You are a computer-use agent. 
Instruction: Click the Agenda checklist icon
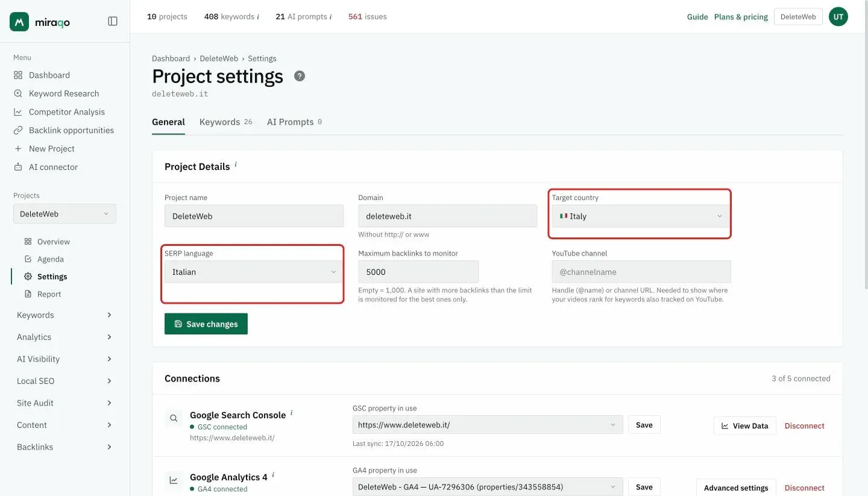point(28,259)
